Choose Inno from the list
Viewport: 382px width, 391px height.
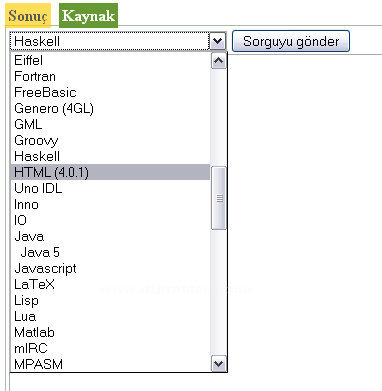pyautogui.click(x=110, y=204)
